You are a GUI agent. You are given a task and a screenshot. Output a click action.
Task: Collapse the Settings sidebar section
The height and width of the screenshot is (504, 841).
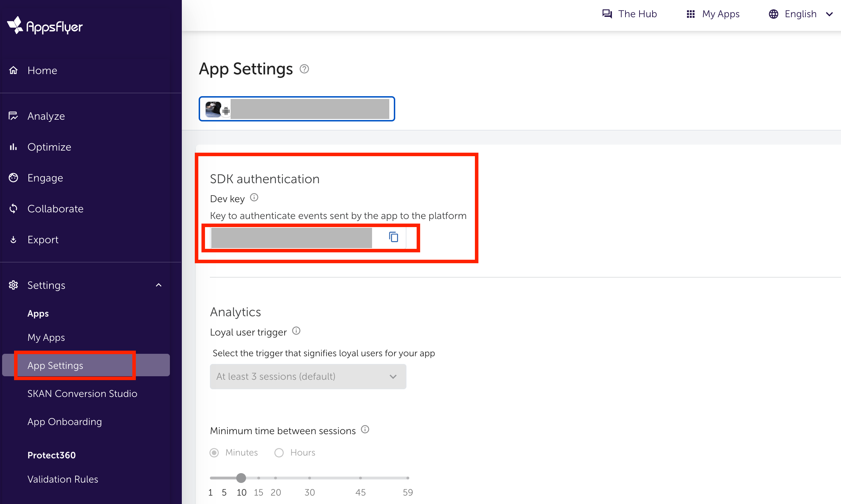point(159,285)
